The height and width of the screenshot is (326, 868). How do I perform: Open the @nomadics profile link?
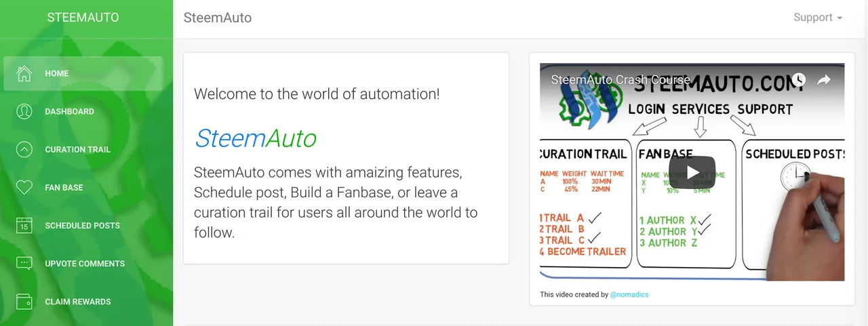pos(629,295)
